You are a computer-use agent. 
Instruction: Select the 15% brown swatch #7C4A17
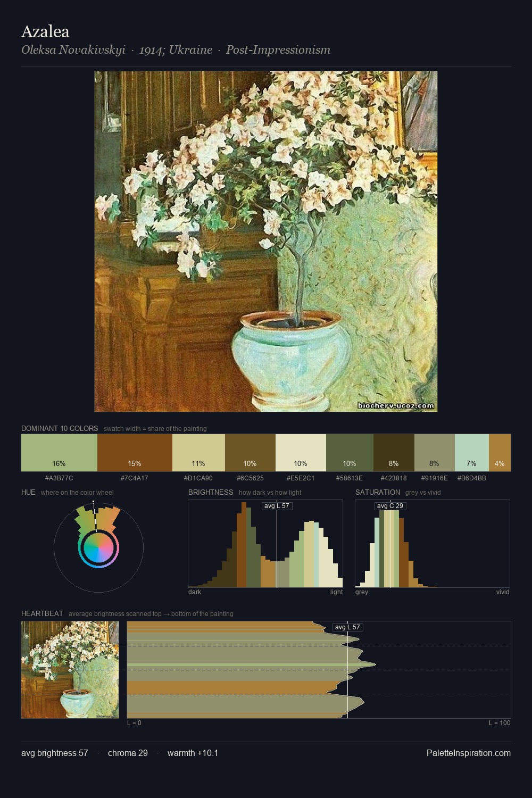pos(135,453)
